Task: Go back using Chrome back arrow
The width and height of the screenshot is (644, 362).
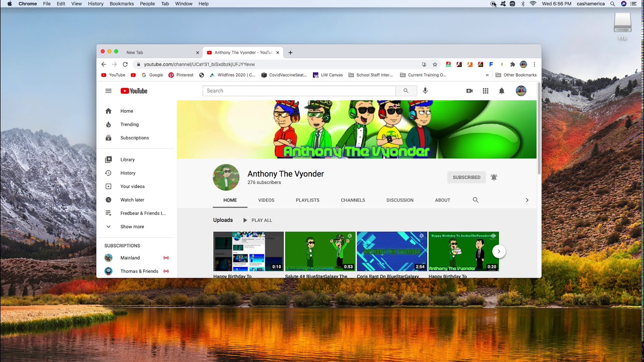Action: [104, 64]
